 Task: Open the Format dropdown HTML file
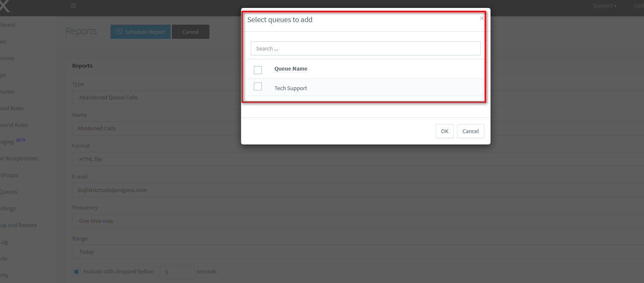pyautogui.click(x=359, y=159)
